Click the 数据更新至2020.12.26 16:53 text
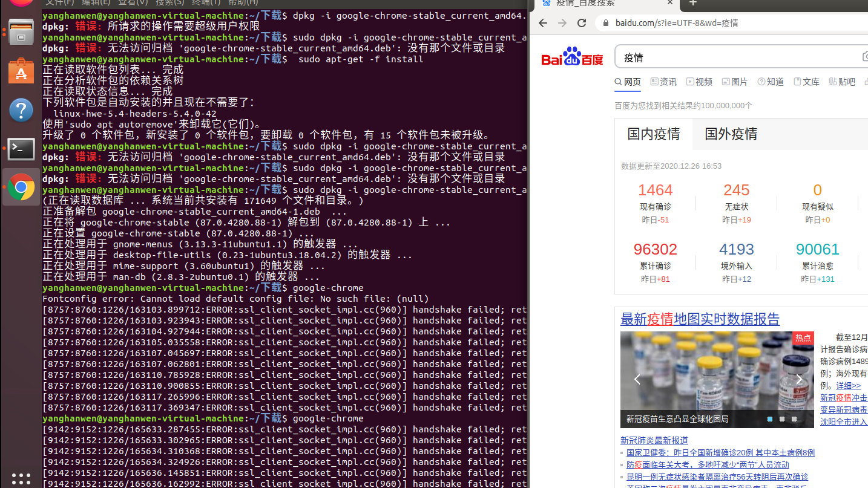Screen dimensions: 868x488 point(671,166)
